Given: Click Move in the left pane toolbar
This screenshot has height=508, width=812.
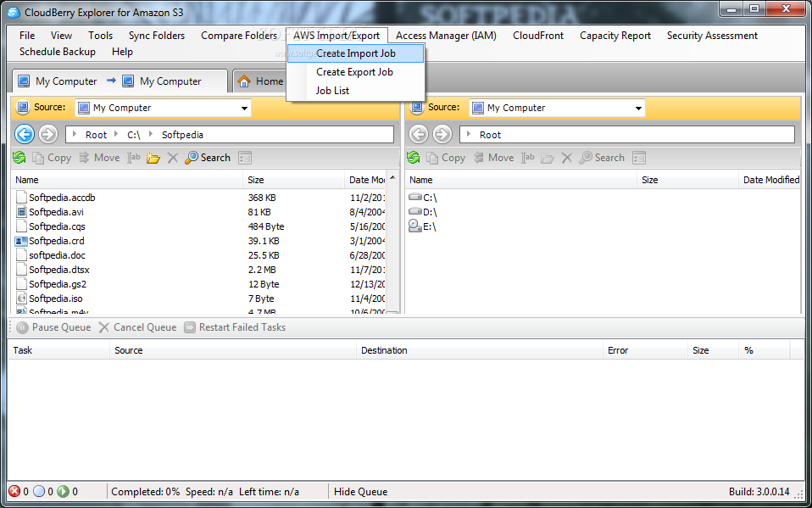Looking at the screenshot, I should tap(99, 158).
